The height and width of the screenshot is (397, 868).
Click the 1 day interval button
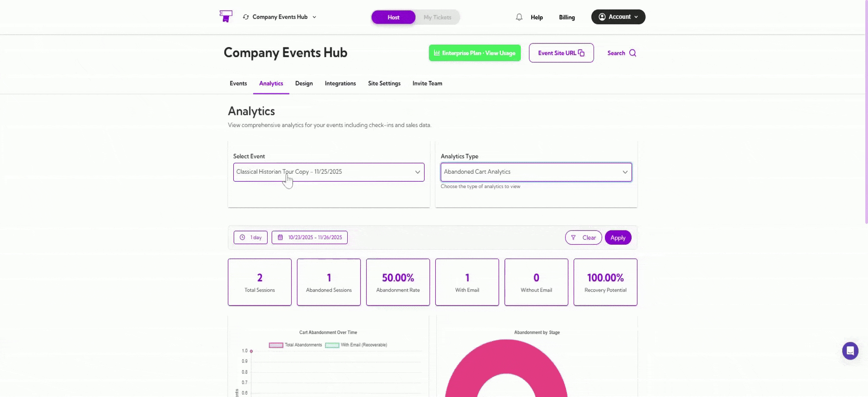250,237
